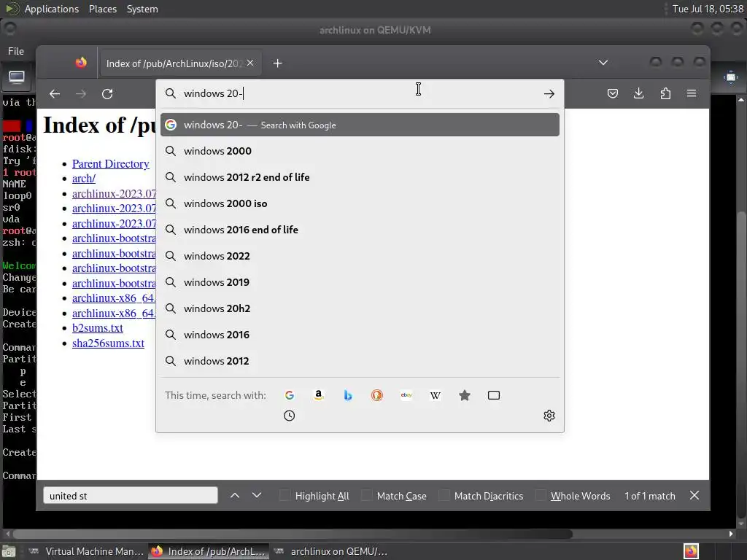Open the arch/ directory link

(x=84, y=179)
